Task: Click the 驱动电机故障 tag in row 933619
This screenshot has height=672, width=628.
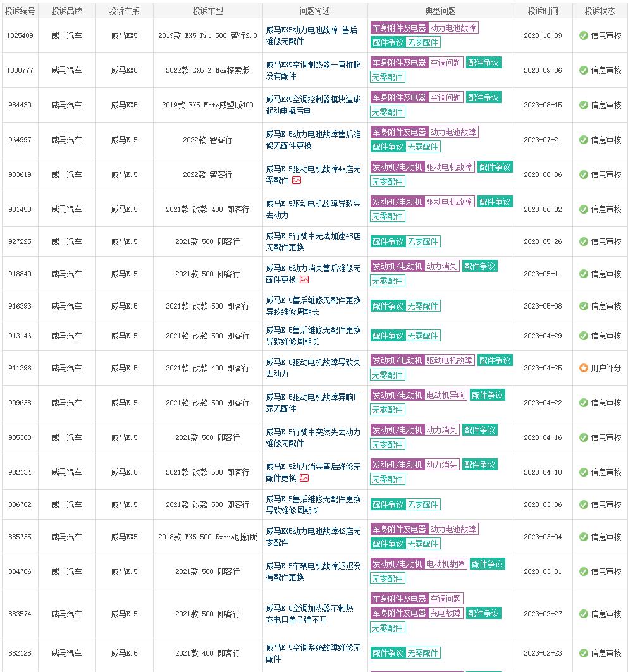Action: point(449,167)
